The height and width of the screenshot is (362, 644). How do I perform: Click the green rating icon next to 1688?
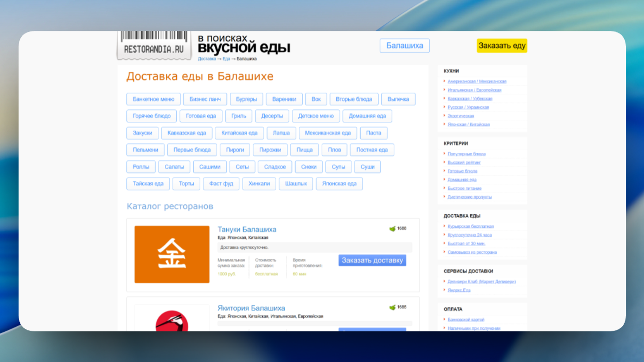392,229
